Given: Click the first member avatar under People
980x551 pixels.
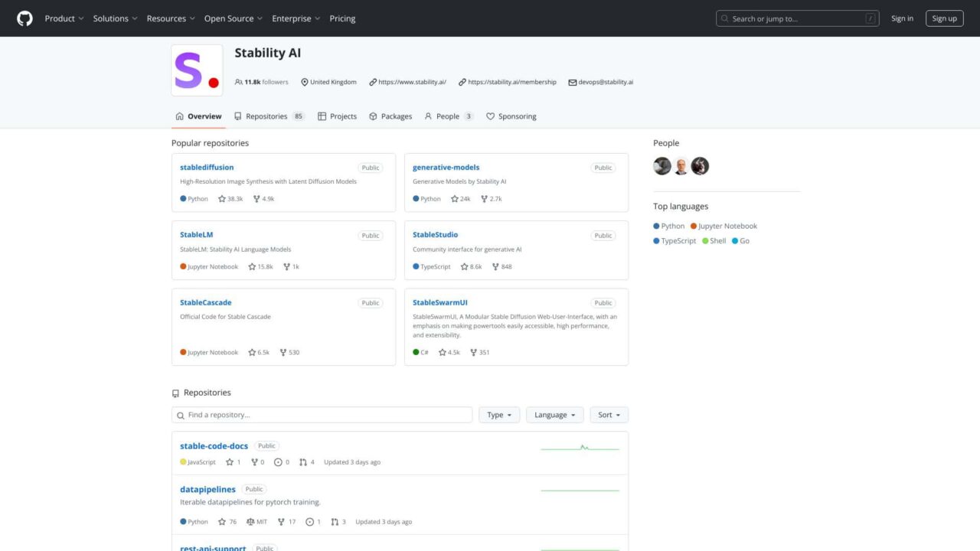Looking at the screenshot, I should click(x=662, y=166).
